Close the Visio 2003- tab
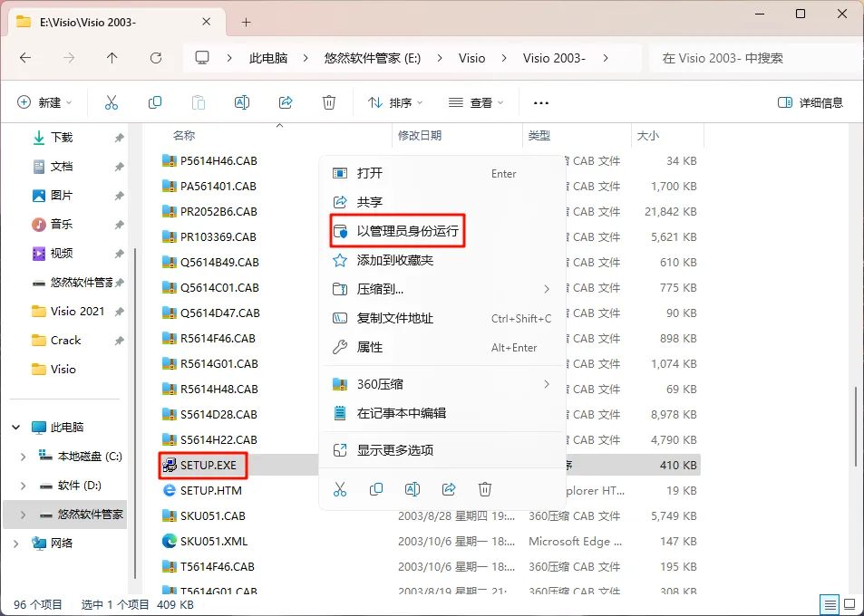Image resolution: width=864 pixels, height=616 pixels. (206, 22)
